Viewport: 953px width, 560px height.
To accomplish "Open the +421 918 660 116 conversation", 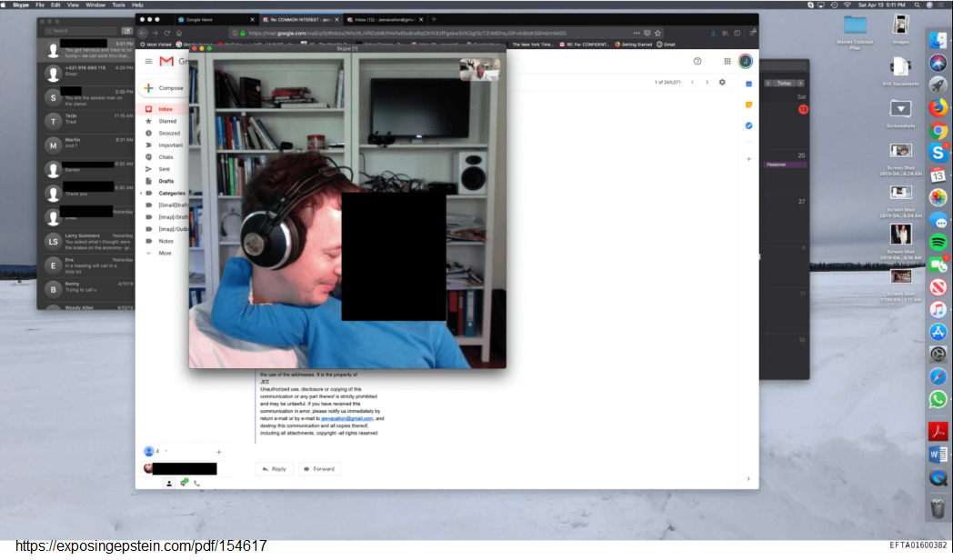I will click(85, 74).
